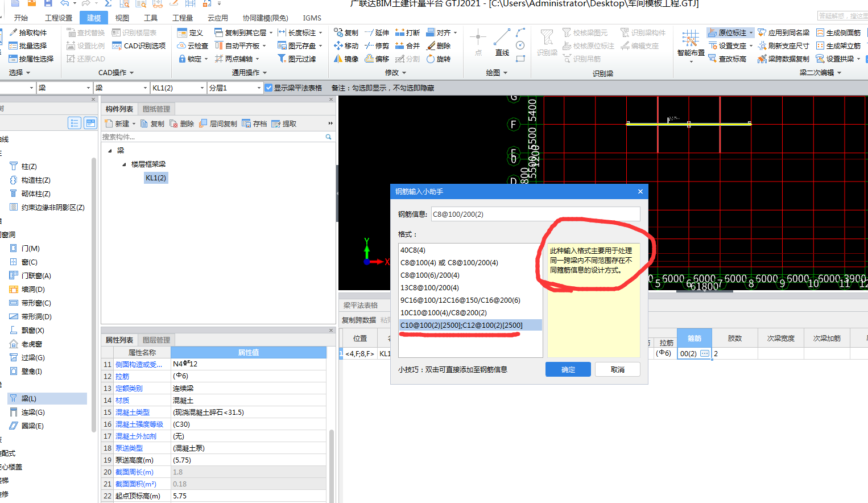Open the 工程量 ribbon tab
The width and height of the screenshot is (868, 503).
(x=183, y=18)
